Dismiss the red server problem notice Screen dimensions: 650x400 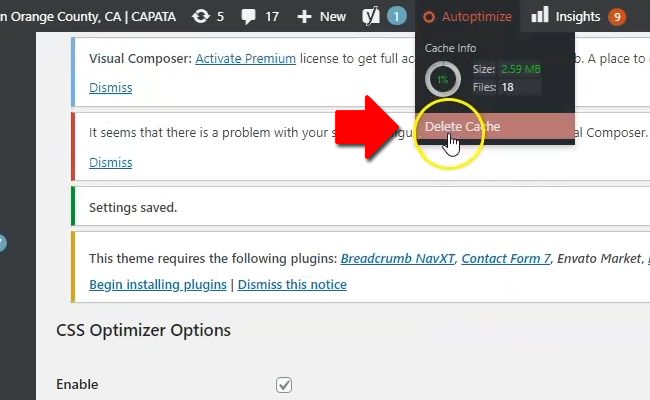111,162
